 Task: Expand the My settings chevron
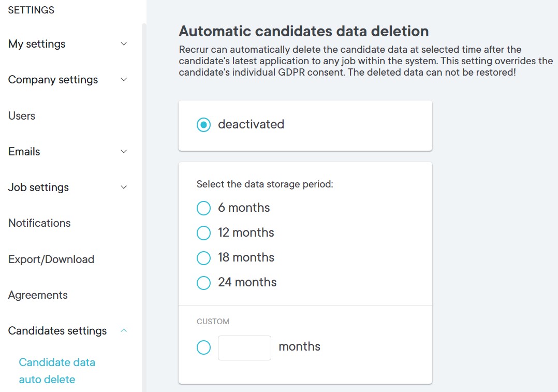[x=124, y=44]
